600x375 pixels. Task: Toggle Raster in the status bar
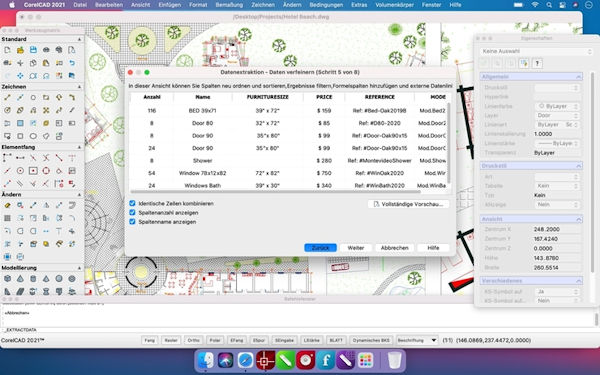click(x=171, y=340)
